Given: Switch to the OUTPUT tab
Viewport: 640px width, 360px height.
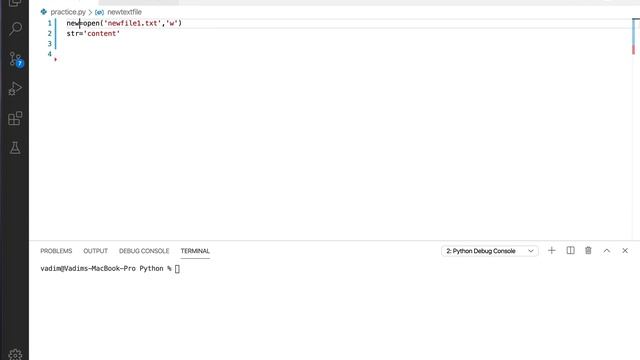Looking at the screenshot, I should (96, 251).
